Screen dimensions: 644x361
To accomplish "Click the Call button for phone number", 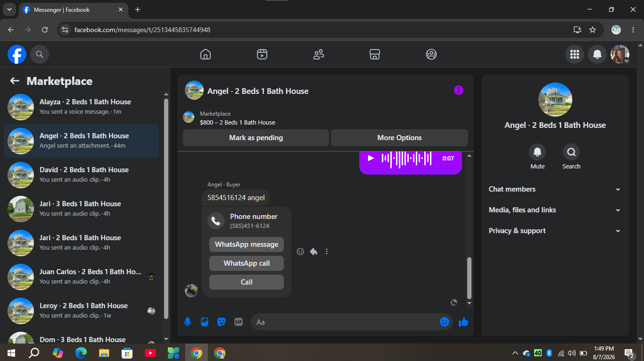I will click(247, 282).
